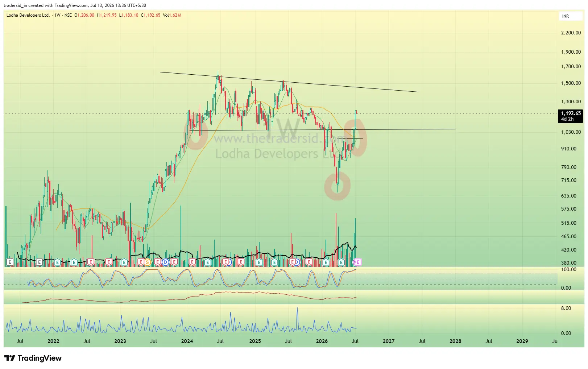
Task: Click the 1,500.00 price axis label
Action: 571,83
